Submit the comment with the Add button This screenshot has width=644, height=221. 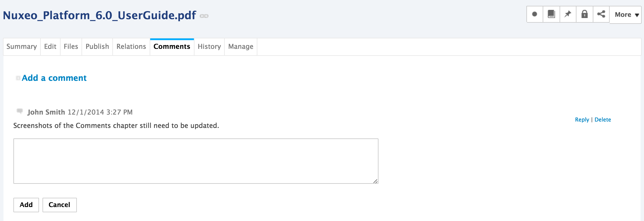coord(26,205)
